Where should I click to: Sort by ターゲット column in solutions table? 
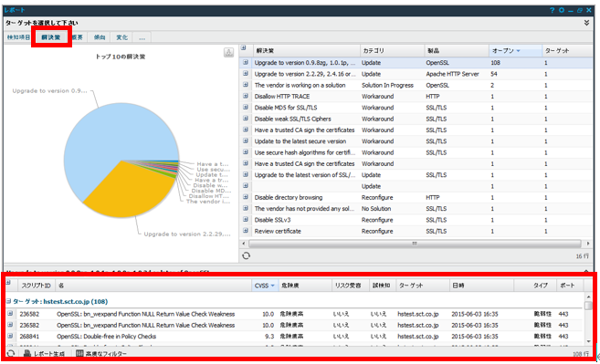click(567, 50)
